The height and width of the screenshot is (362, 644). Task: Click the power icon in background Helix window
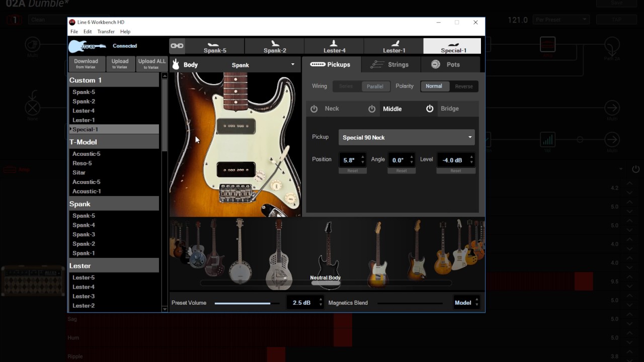(636, 169)
